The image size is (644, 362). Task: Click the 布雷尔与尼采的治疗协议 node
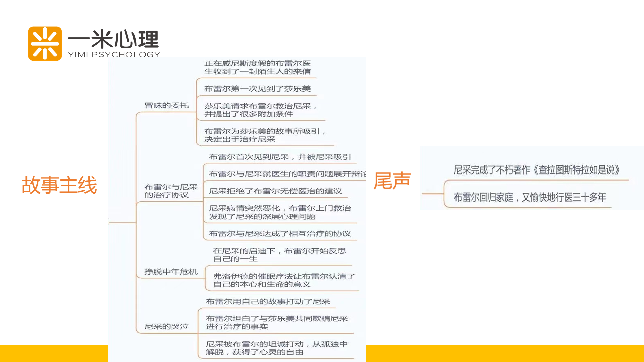[x=171, y=191]
